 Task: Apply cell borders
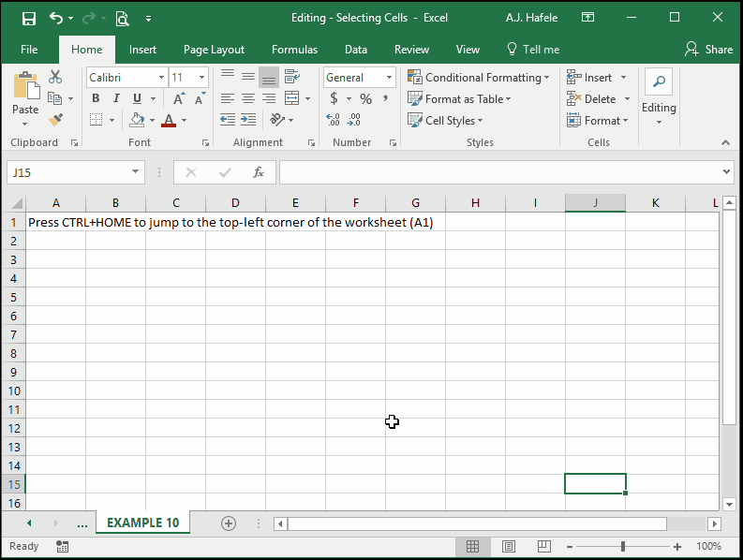(x=97, y=119)
